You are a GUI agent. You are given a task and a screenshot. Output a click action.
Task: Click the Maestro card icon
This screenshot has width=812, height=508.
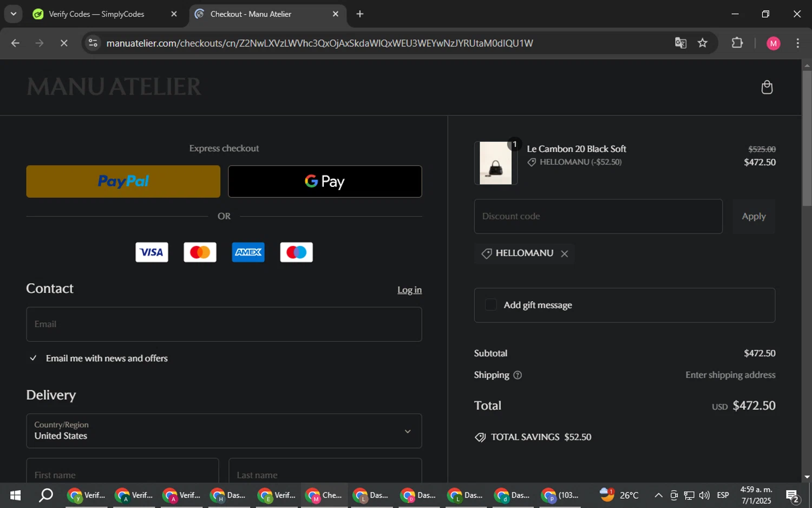point(296,252)
